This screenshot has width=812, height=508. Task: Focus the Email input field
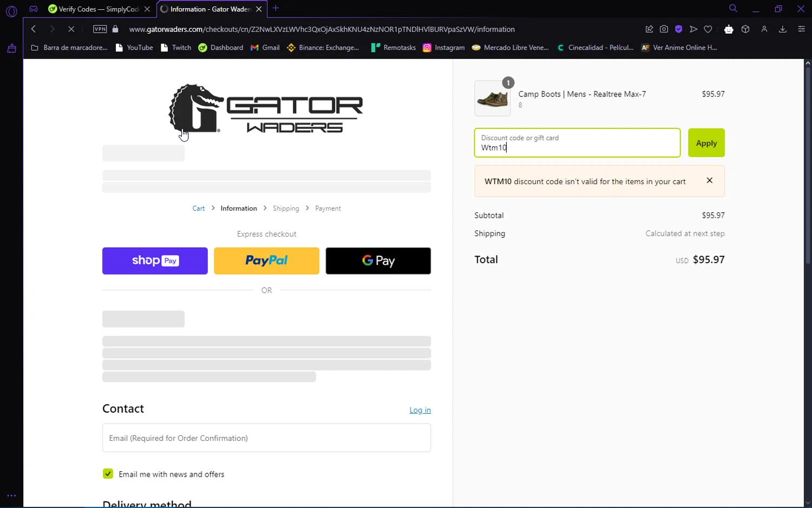(x=266, y=438)
